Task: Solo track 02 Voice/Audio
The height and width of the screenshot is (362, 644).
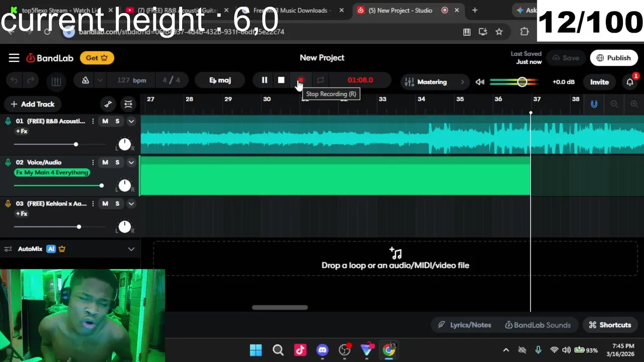Action: pos(117,162)
